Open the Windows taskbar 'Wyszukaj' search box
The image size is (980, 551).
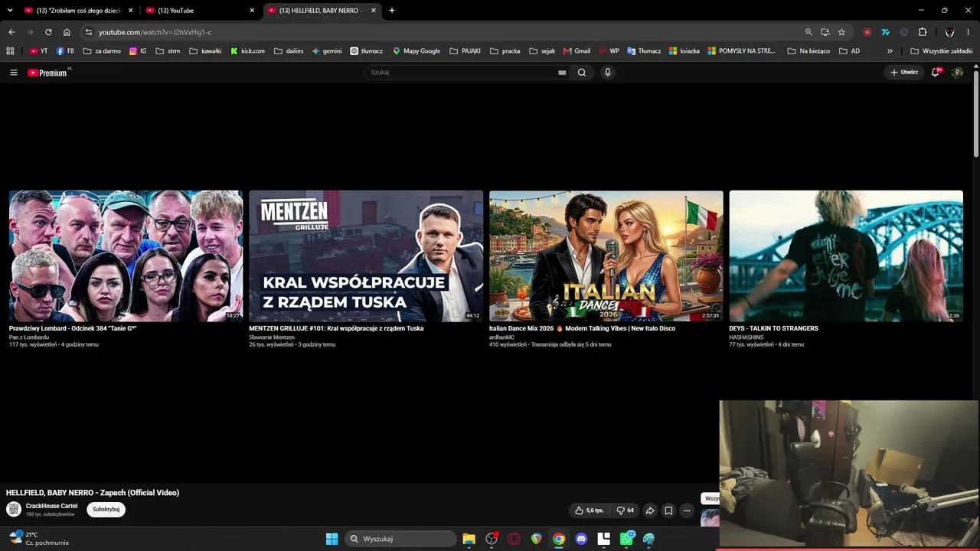click(x=400, y=539)
